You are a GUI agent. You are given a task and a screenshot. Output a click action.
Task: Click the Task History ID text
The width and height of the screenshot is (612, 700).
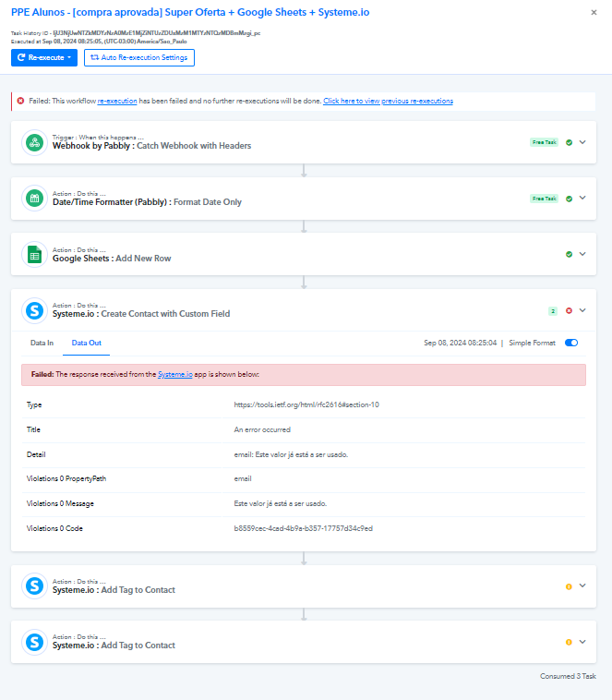(136, 33)
